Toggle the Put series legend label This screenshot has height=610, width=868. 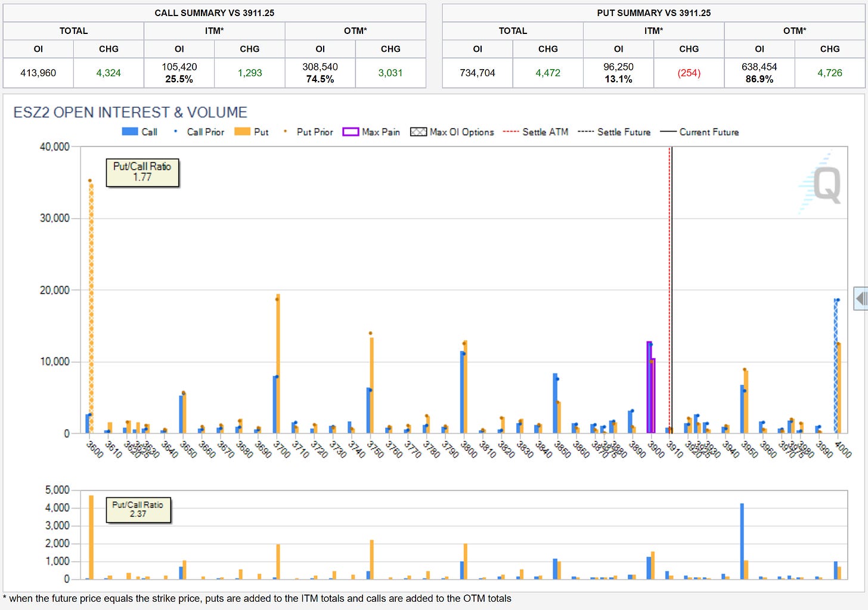pyautogui.click(x=261, y=132)
